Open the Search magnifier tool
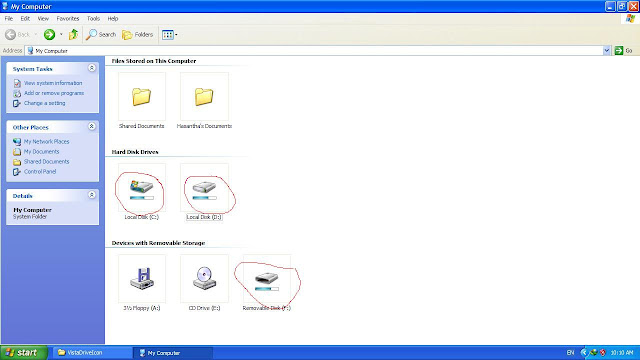640x360 pixels. click(x=101, y=35)
